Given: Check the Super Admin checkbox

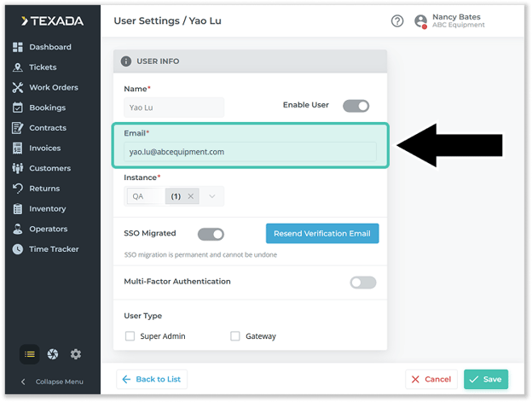Looking at the screenshot, I should [x=130, y=336].
